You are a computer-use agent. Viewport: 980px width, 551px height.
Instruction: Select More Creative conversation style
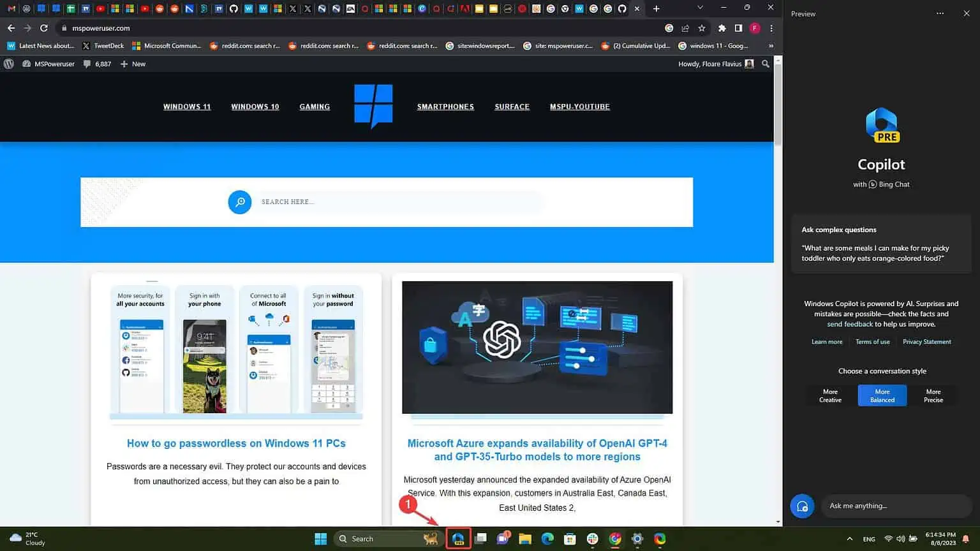pos(830,395)
